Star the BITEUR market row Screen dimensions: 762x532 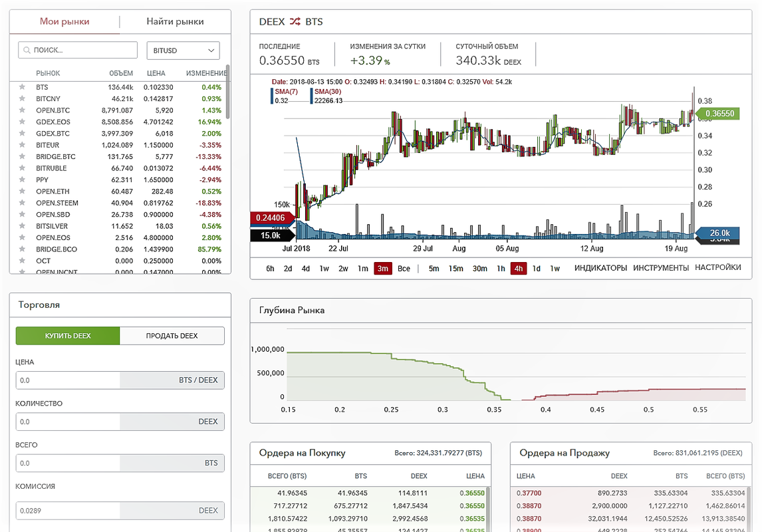pos(22,145)
